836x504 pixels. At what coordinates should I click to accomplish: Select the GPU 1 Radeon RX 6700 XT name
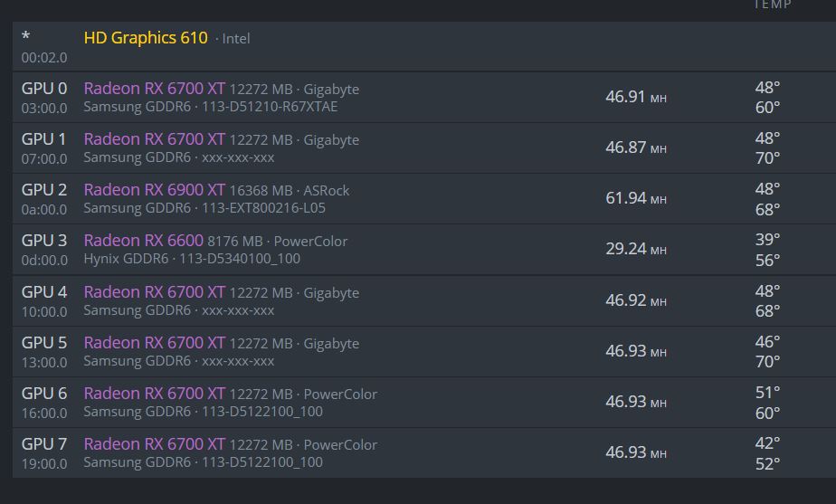154,139
